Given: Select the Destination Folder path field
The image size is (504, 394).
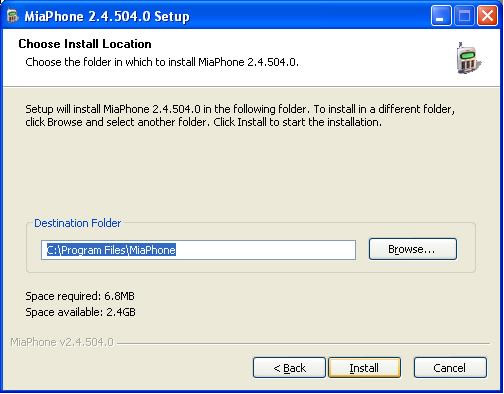Looking at the screenshot, I should (x=198, y=250).
